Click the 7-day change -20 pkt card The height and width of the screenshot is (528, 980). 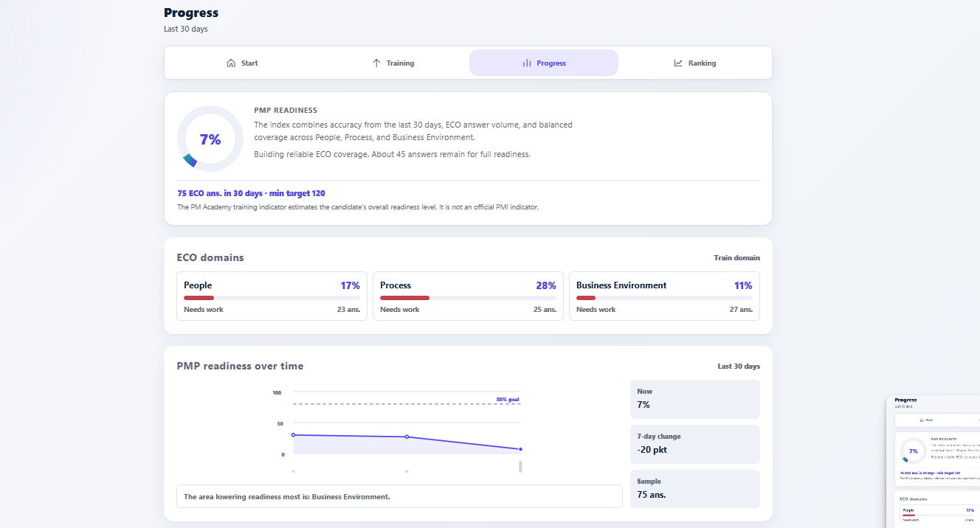[695, 444]
